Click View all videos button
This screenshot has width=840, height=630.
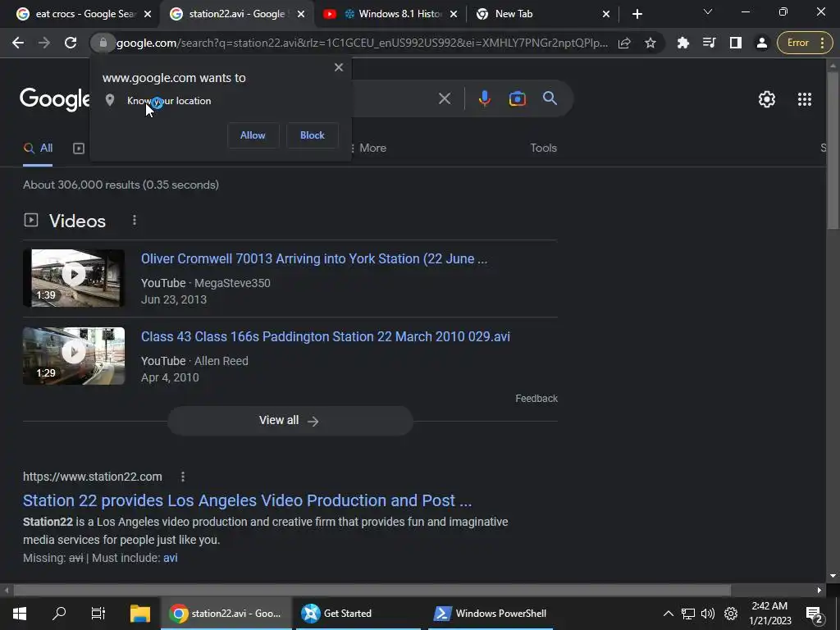(x=290, y=421)
